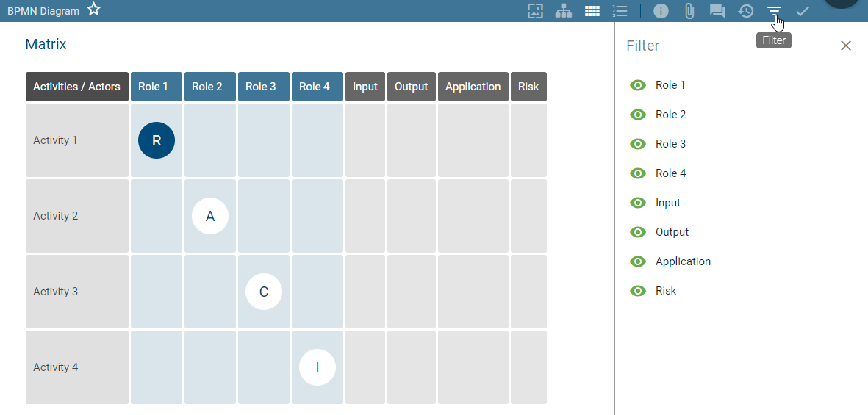
Task: View the version history
Action: tap(746, 11)
